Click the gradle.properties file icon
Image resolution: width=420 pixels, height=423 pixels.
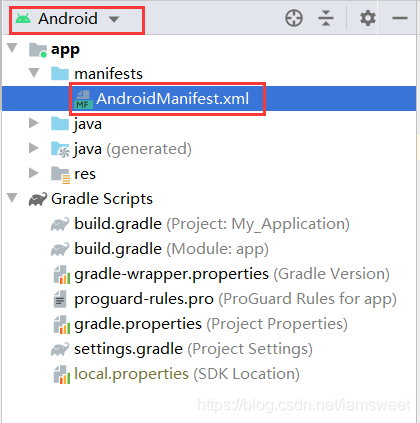[62, 325]
